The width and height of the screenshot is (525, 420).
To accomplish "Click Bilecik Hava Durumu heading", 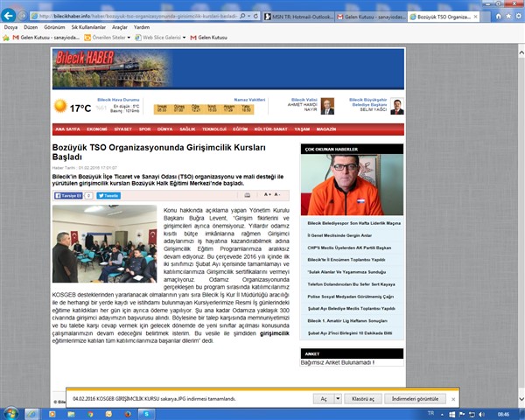I will 118,100.
